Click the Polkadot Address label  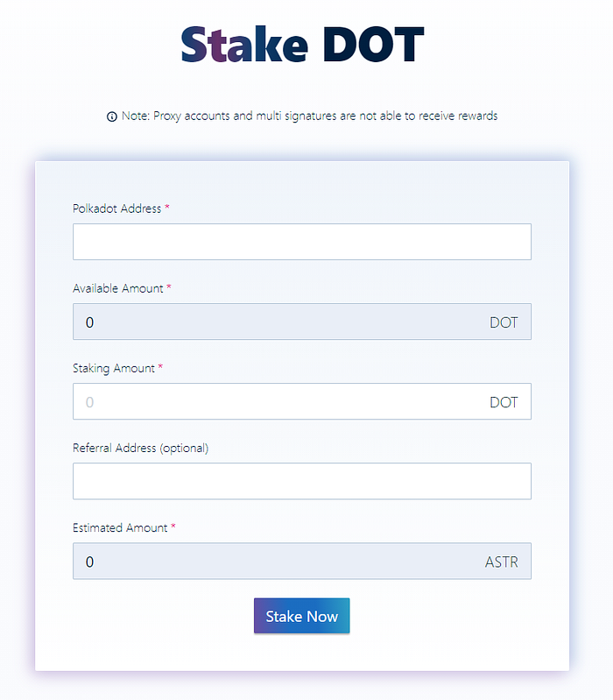(x=116, y=209)
